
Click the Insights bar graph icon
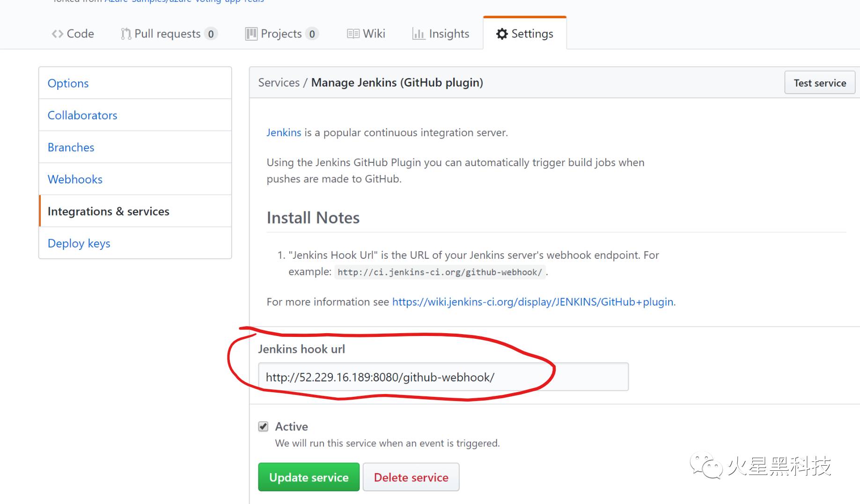click(418, 34)
